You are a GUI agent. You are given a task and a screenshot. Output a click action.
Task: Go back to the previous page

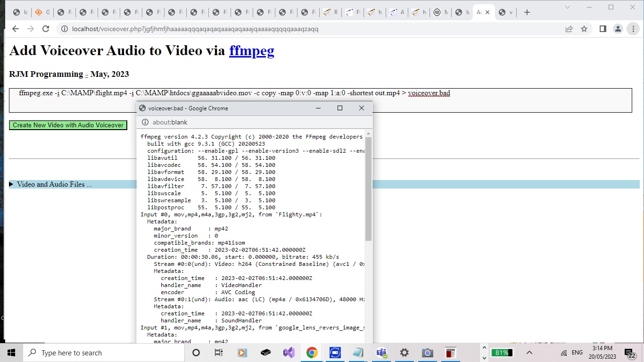tap(16, 29)
